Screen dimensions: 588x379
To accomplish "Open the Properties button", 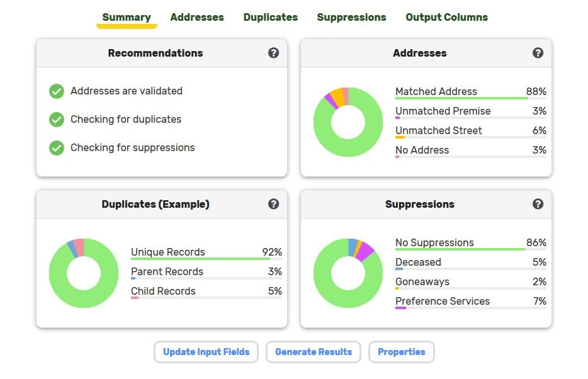I will (x=402, y=352).
